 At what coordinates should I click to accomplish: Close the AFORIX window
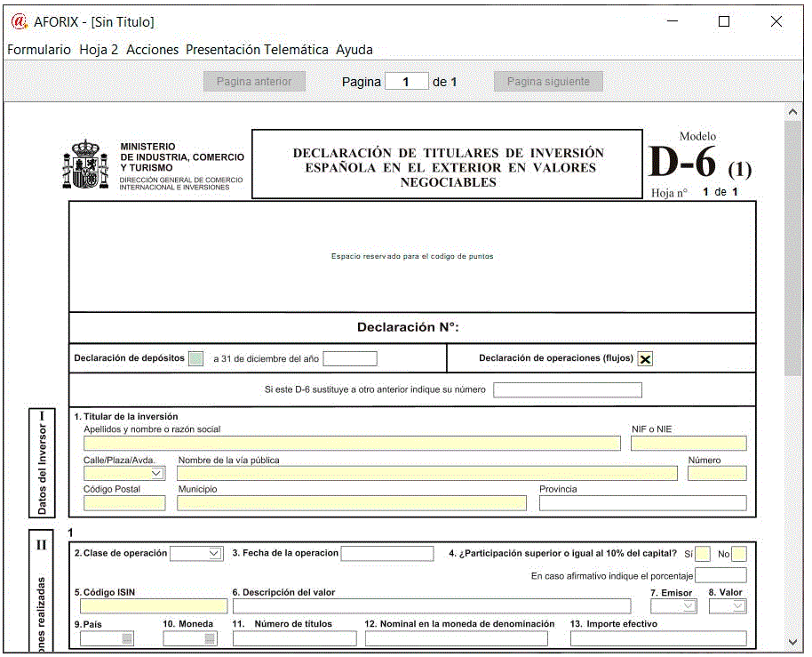[x=776, y=21]
